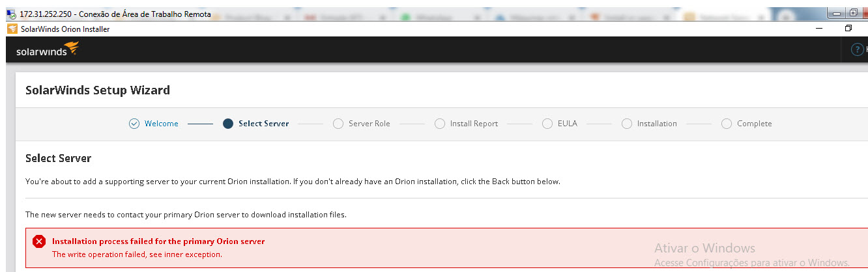The width and height of the screenshot is (868, 272).
Task: Click the Welcome step checkmark circle
Action: [134, 124]
